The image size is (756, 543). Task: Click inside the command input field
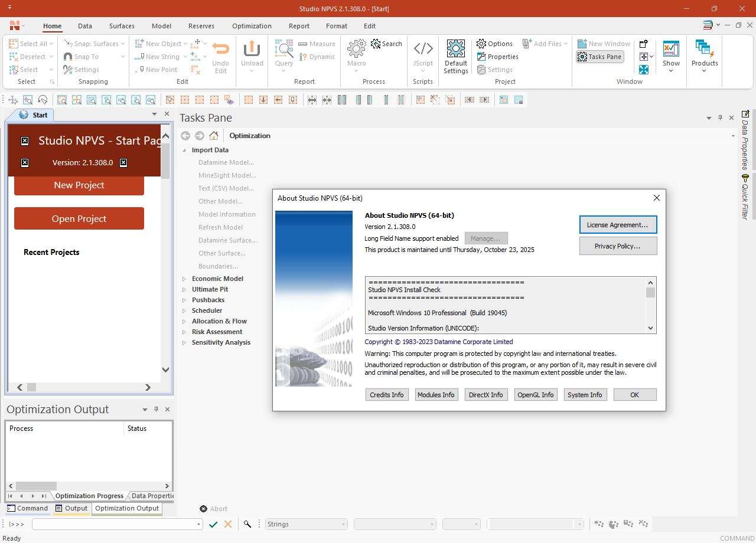(115, 524)
